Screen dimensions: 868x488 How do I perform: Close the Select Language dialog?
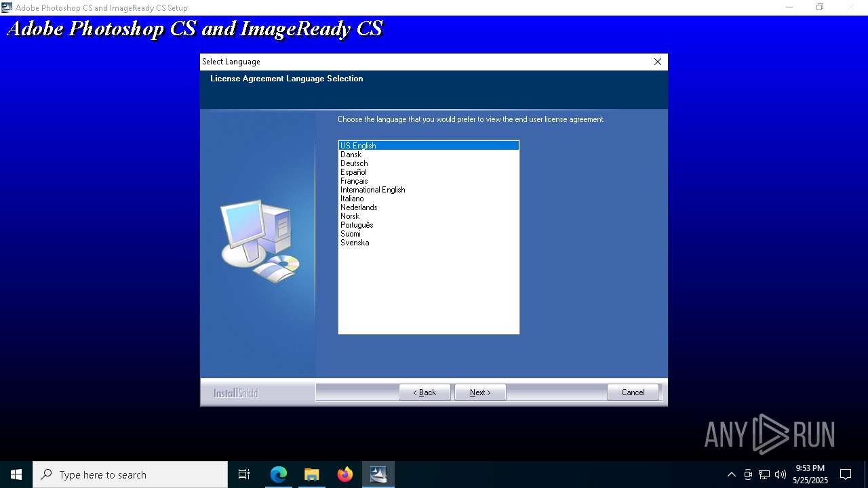point(657,62)
